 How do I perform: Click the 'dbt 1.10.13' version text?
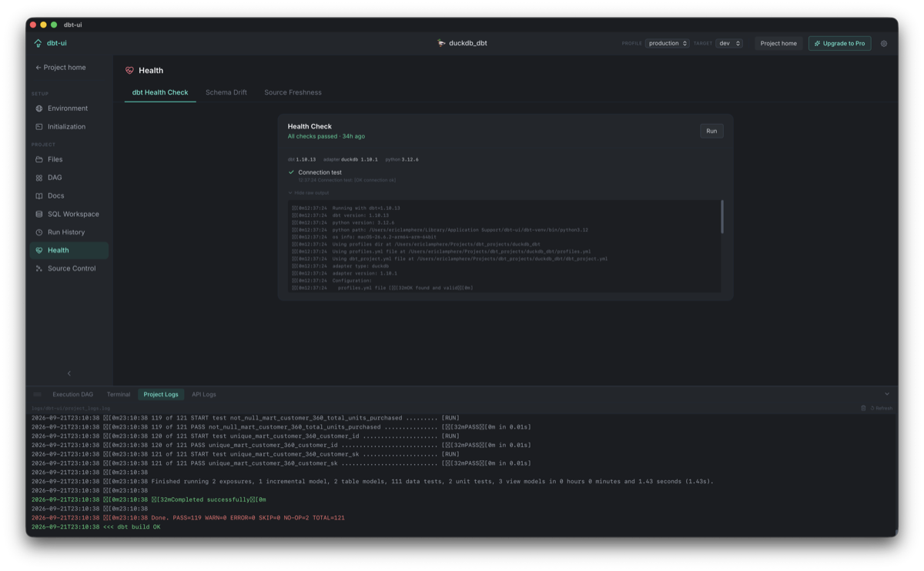tap(302, 159)
